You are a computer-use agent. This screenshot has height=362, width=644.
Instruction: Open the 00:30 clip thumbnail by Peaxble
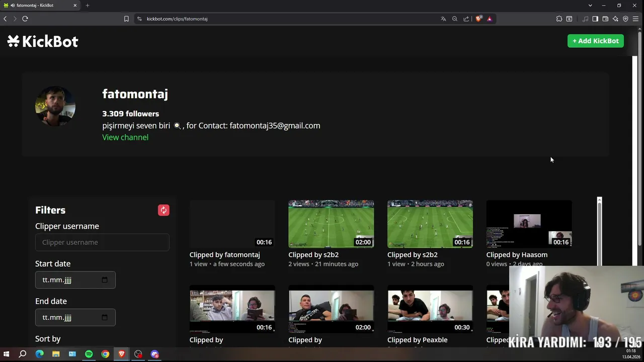430,309
